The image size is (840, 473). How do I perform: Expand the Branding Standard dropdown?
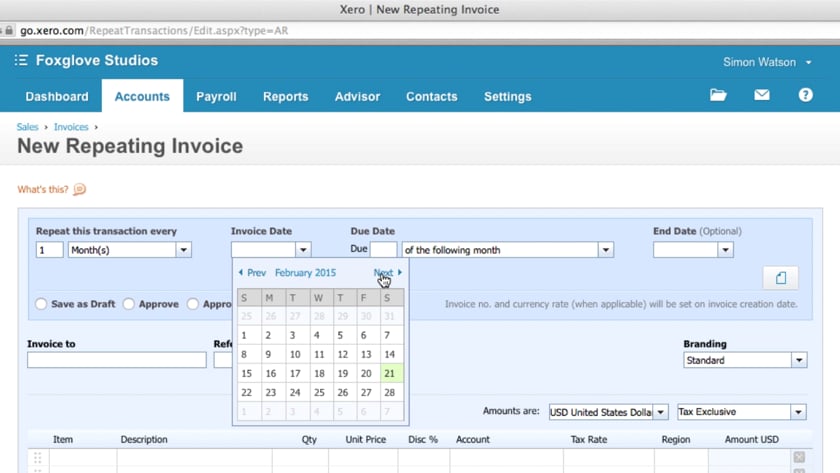pyautogui.click(x=799, y=360)
